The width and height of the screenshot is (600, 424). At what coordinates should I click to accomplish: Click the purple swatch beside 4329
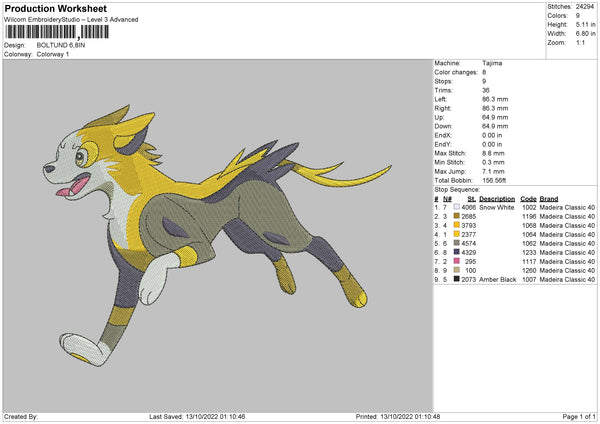tap(457, 252)
